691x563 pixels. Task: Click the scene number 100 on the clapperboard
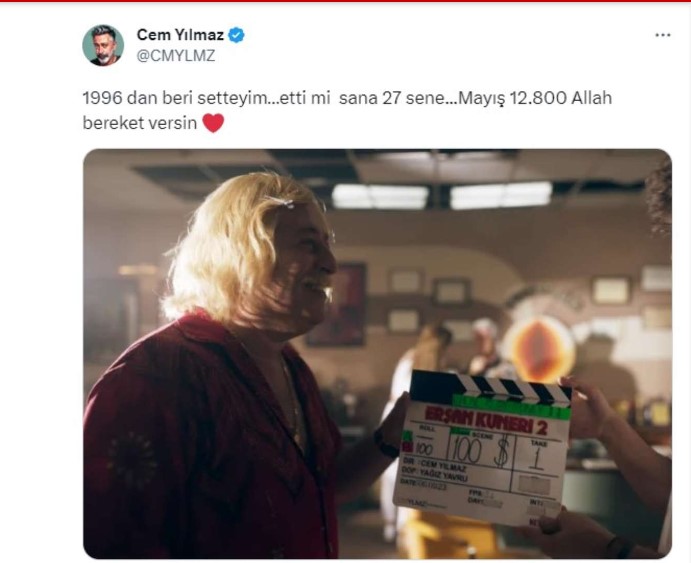(x=466, y=451)
